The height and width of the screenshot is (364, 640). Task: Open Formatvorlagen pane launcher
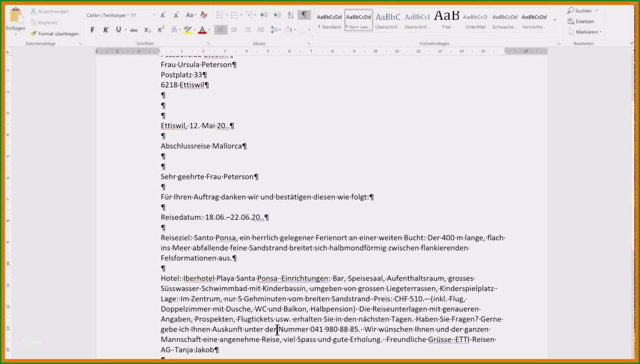coord(558,44)
